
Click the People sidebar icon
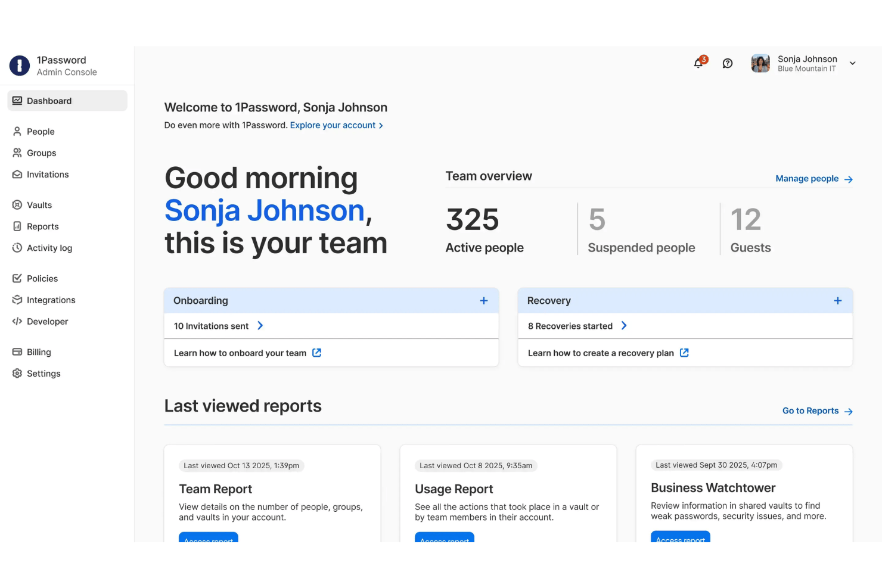click(x=17, y=131)
